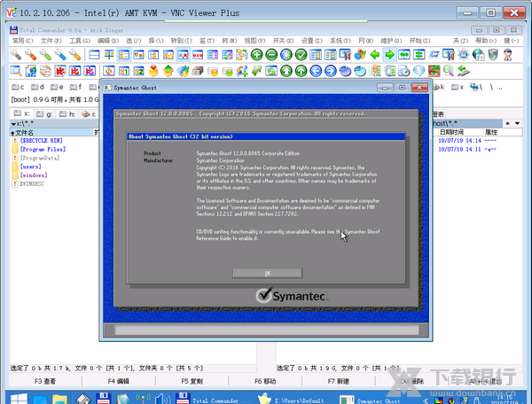532x404 pixels.
Task: Open the 工具(G) menu
Action: point(80,41)
